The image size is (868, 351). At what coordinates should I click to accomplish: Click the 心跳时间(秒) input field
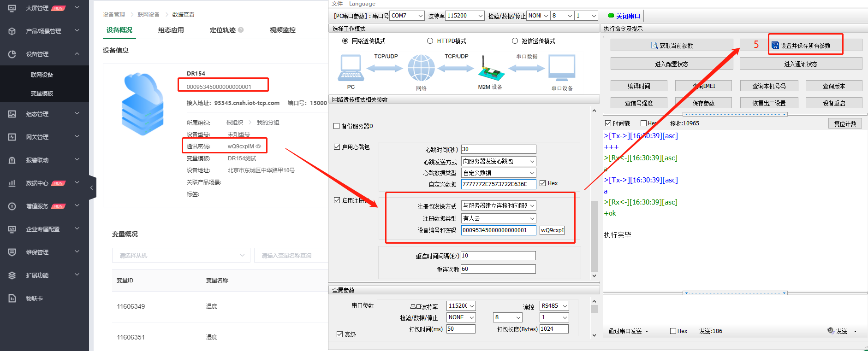point(498,149)
